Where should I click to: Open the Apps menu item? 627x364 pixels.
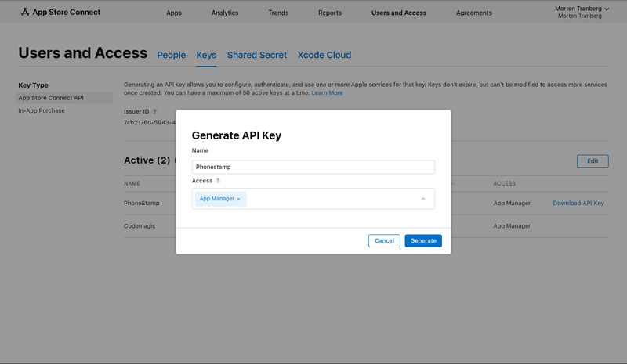[174, 13]
